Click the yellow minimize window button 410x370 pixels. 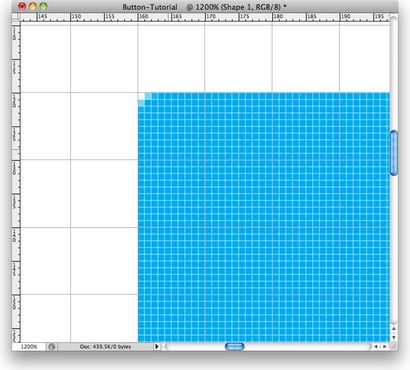(33, 6)
